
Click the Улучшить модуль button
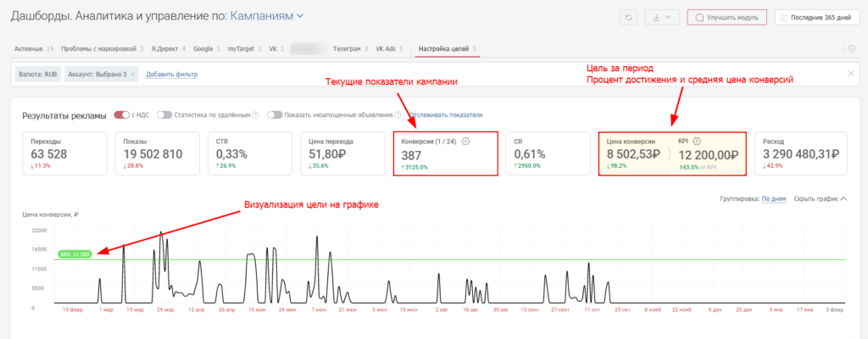click(x=726, y=17)
